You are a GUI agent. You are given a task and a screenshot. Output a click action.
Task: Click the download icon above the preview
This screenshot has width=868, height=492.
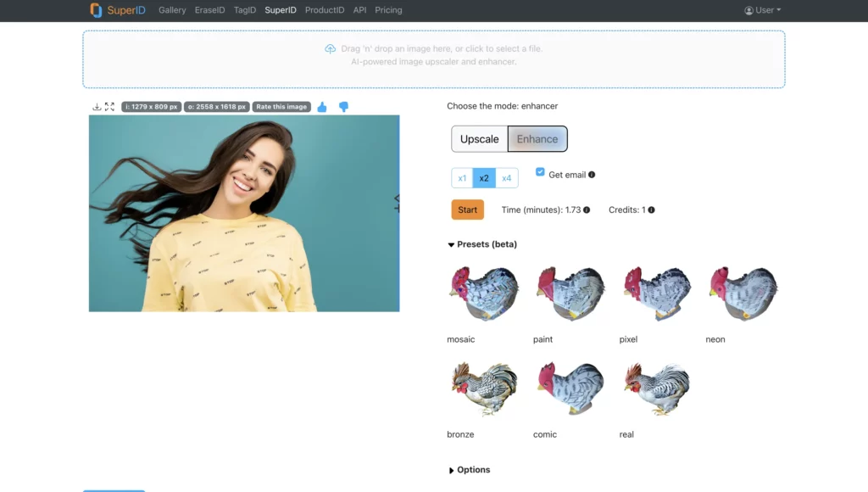tap(96, 106)
